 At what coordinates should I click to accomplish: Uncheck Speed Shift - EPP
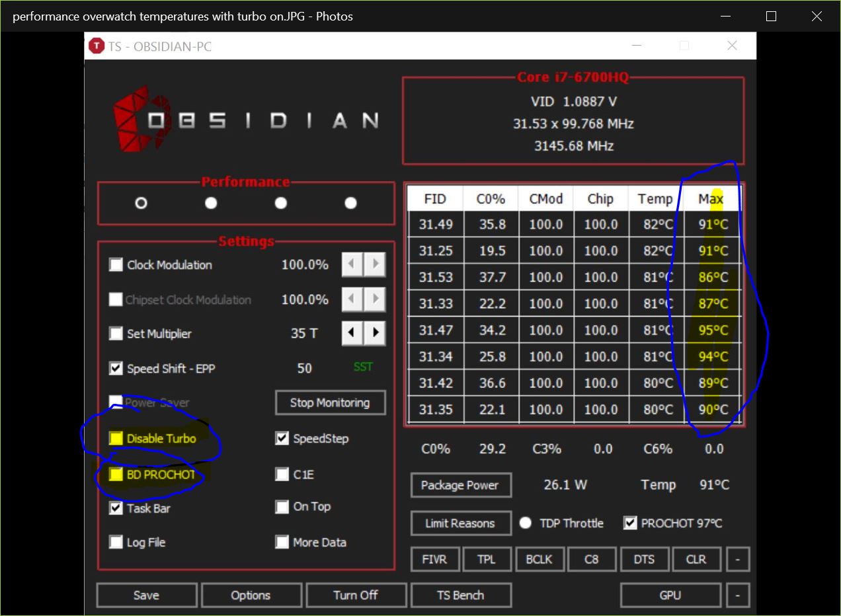point(116,368)
